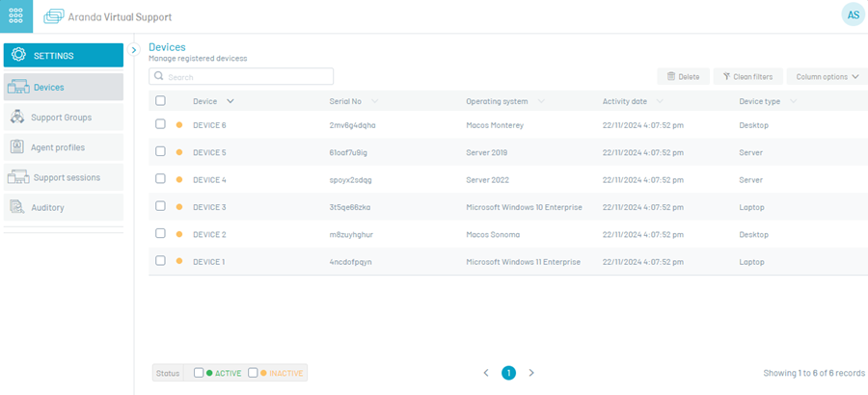Click serial number 4ncdofpqyn
Viewport: 868px width, 395px height.
coord(350,262)
